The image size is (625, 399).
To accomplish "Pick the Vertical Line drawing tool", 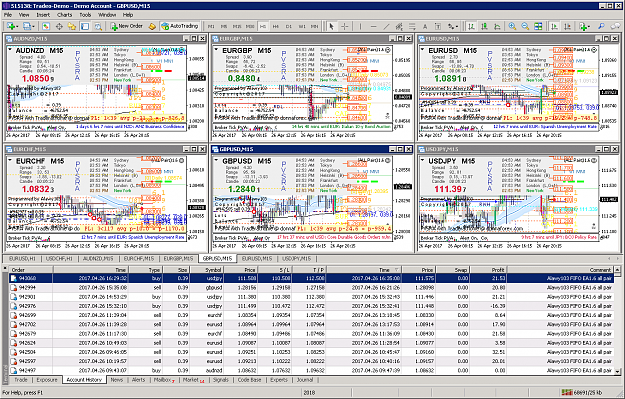I will 360,26.
